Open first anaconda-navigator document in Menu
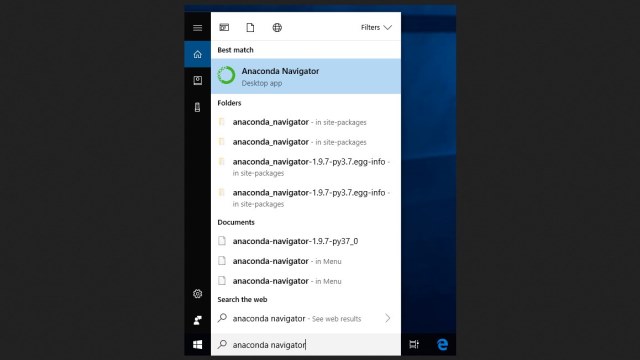640x360 pixels. click(x=306, y=261)
